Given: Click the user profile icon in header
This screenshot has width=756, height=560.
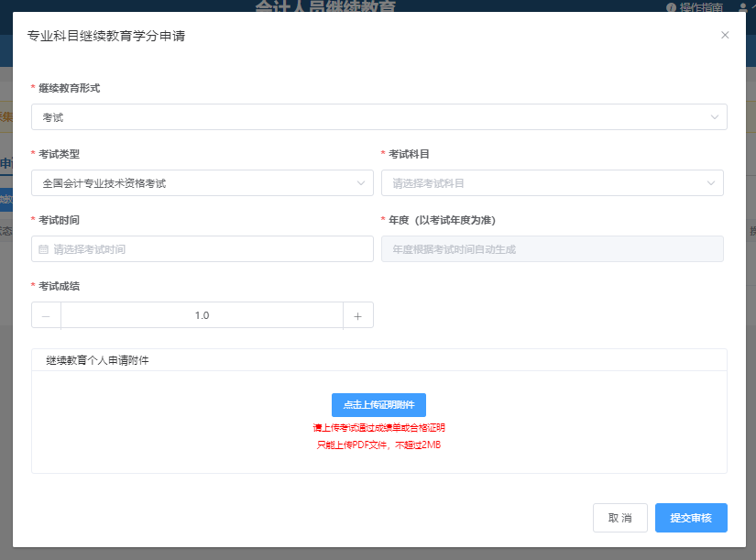Looking at the screenshot, I should pyautogui.click(x=741, y=7).
